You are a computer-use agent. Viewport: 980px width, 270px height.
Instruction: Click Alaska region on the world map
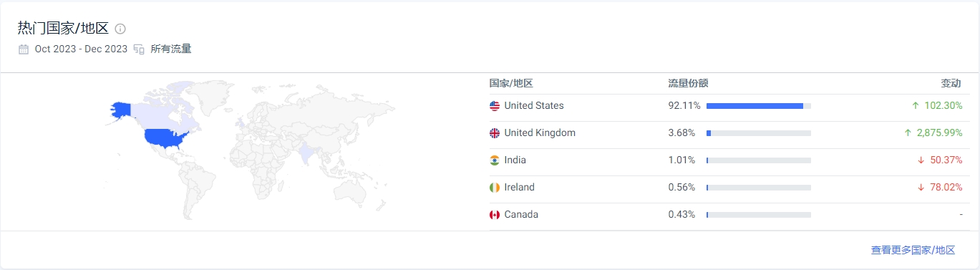121,110
